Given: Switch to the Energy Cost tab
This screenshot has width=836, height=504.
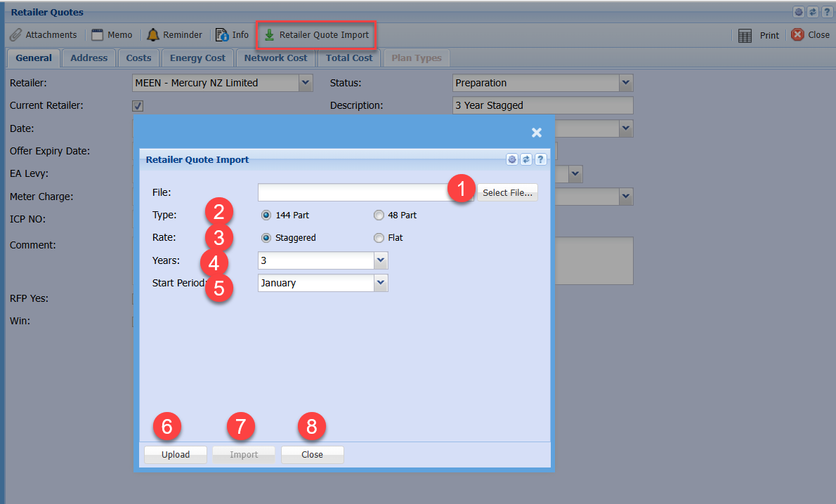Looking at the screenshot, I should (197, 58).
